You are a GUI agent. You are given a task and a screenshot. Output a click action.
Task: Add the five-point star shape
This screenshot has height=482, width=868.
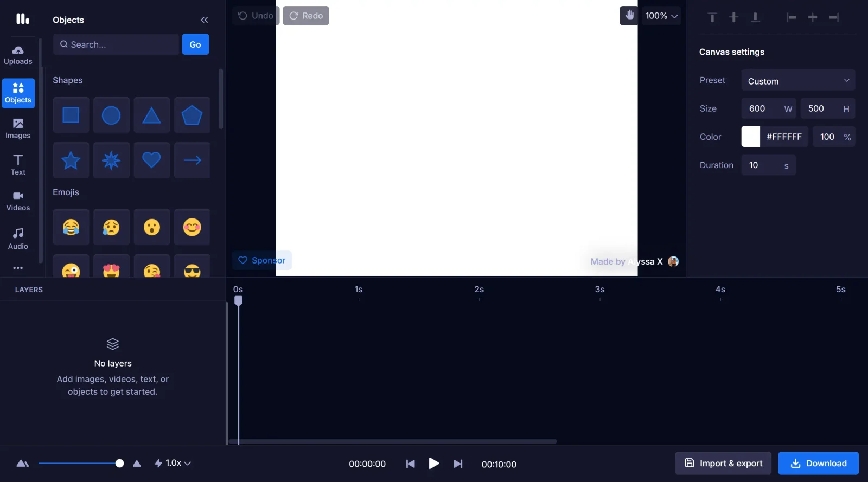[x=71, y=160]
